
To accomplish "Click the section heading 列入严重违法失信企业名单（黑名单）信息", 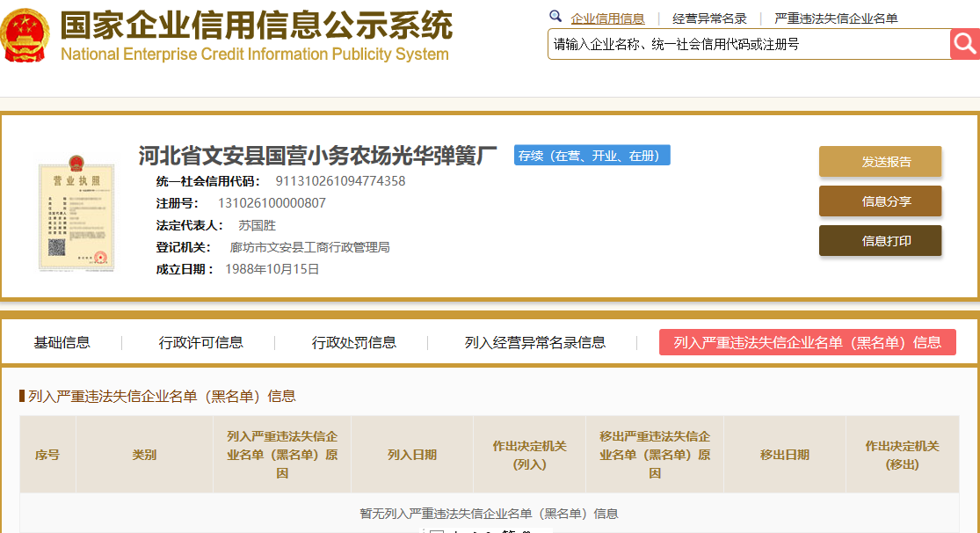I will [x=162, y=396].
